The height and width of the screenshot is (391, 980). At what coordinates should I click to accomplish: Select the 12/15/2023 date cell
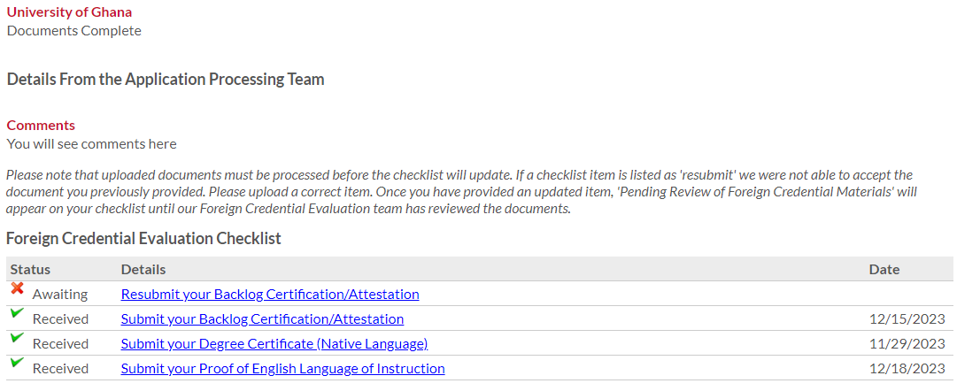(907, 318)
